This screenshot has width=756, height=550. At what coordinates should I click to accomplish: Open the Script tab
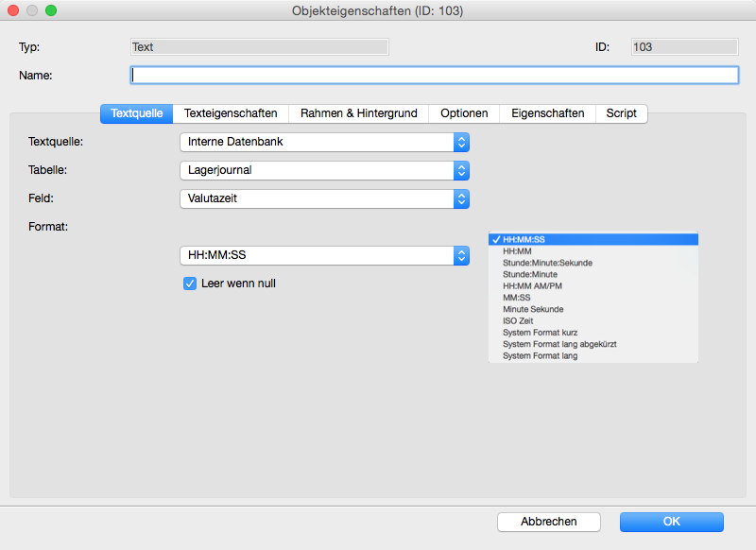621,113
